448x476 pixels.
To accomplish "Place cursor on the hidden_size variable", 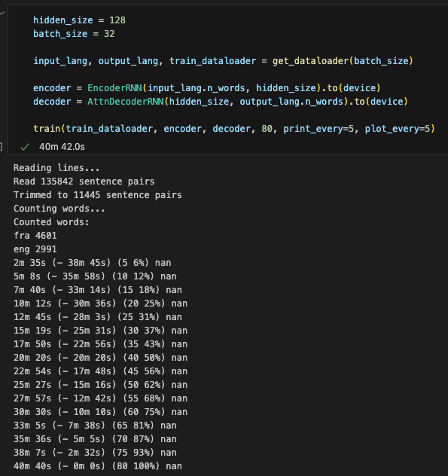I will pyautogui.click(x=63, y=20).
